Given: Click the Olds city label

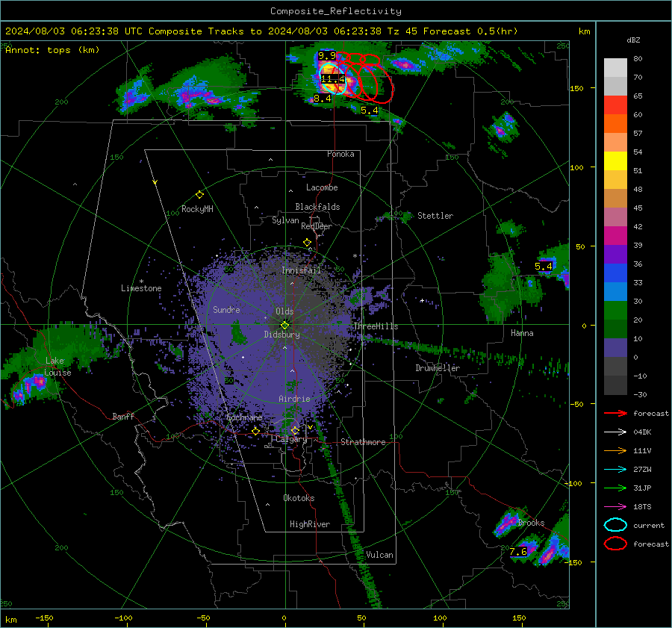Looking at the screenshot, I should click(x=284, y=311).
